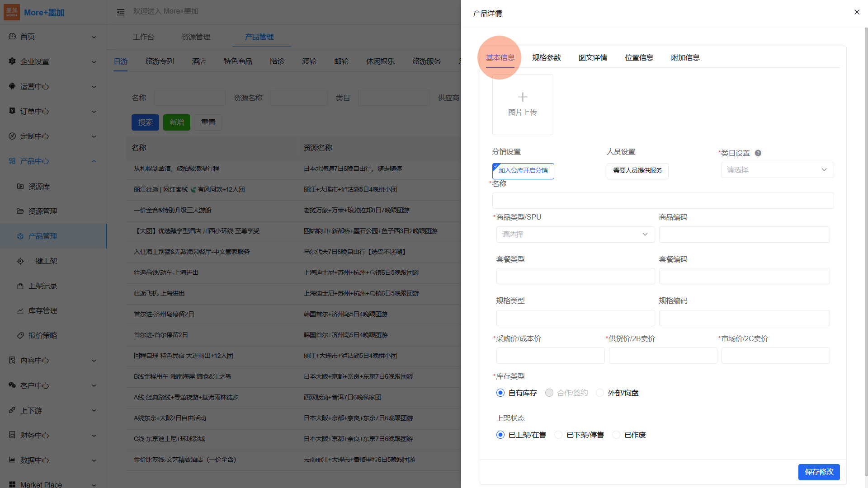
Task: Switch to the 位置信息 tab
Action: (x=639, y=58)
